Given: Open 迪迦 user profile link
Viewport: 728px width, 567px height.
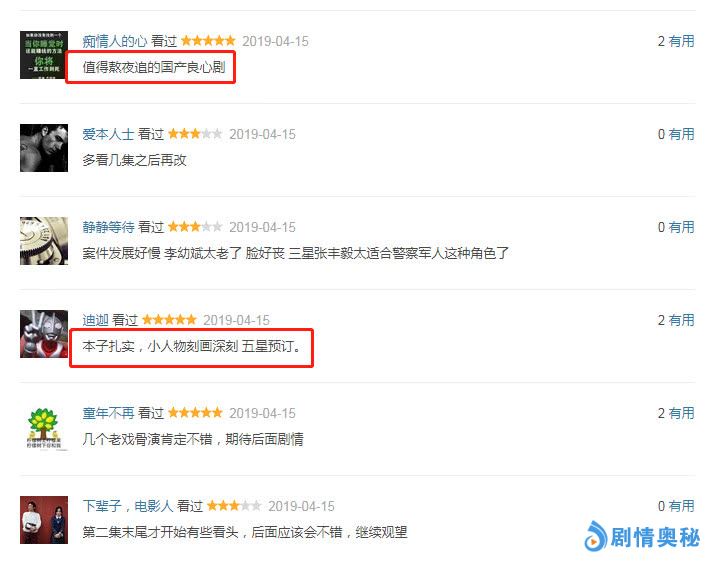Looking at the screenshot, I should (95, 320).
